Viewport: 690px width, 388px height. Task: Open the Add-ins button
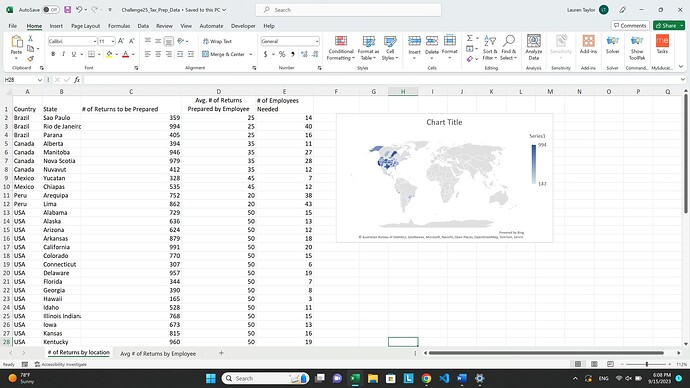coord(588,44)
